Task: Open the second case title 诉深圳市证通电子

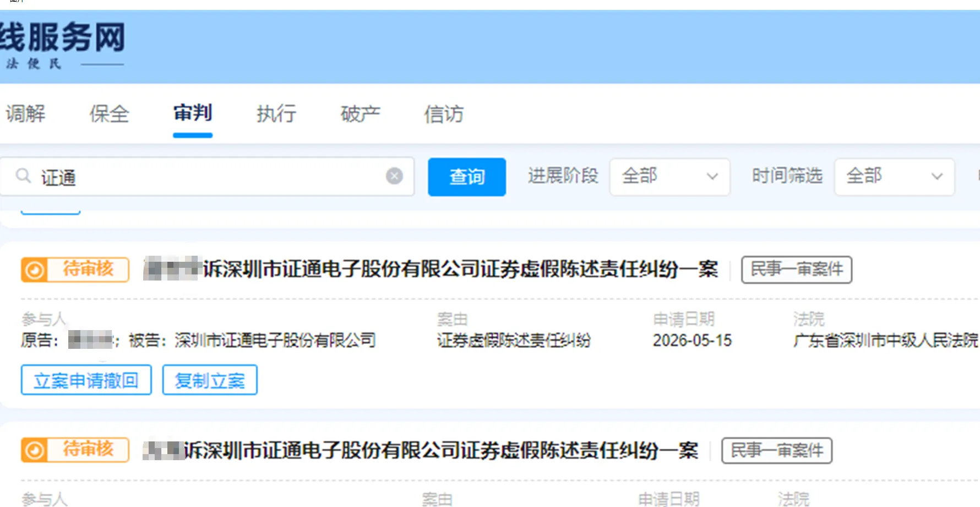Action: click(x=421, y=451)
